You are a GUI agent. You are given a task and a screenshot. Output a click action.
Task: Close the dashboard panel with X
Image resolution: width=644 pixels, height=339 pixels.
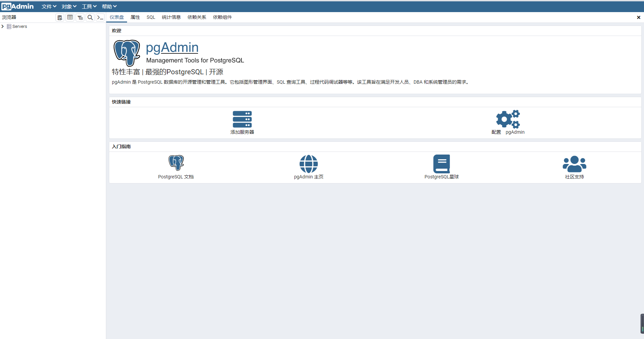(638, 17)
